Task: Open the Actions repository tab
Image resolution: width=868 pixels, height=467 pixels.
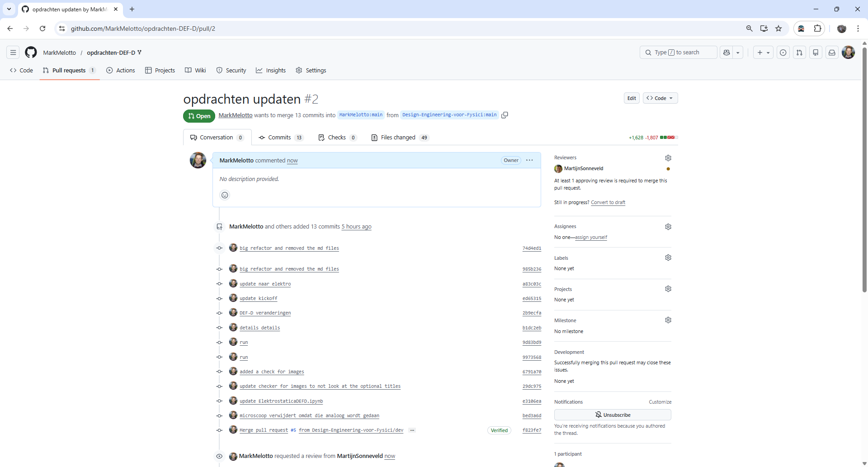Action: coord(121,70)
